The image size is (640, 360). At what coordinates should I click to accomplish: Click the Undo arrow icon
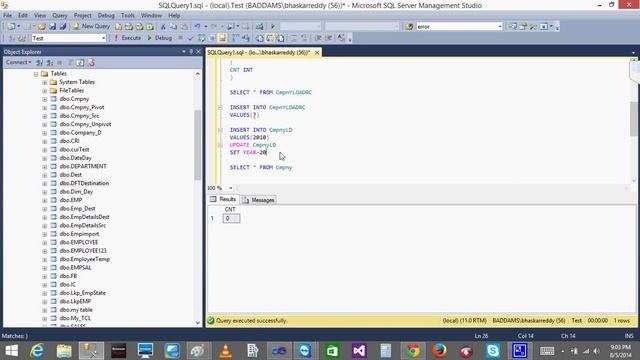[x=198, y=27]
